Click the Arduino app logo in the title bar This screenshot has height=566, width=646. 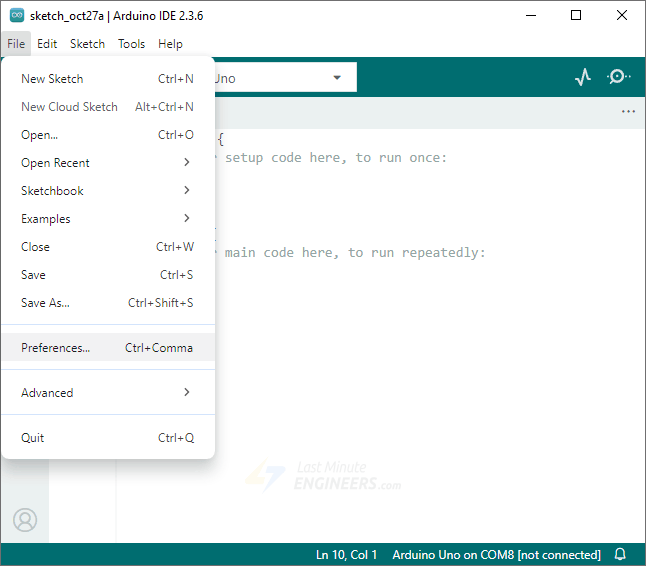(x=17, y=16)
